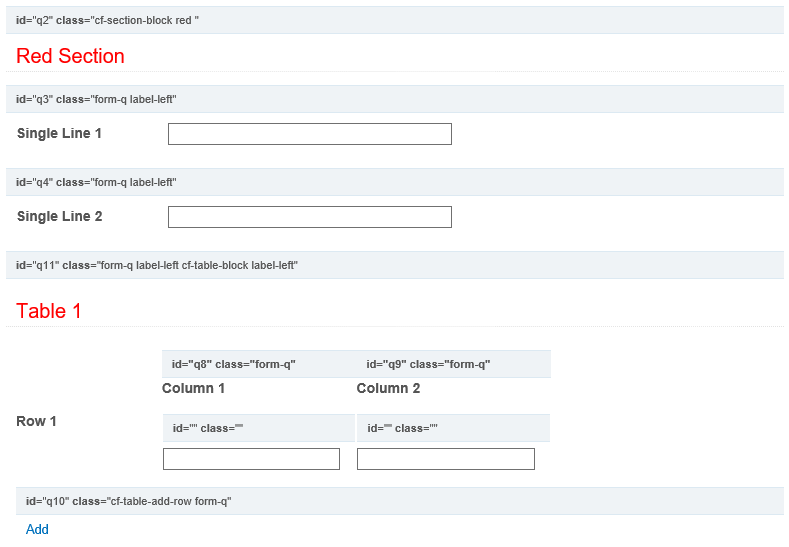Select the q11 cf-table-block info bar
789x547 pixels.
pos(394,265)
